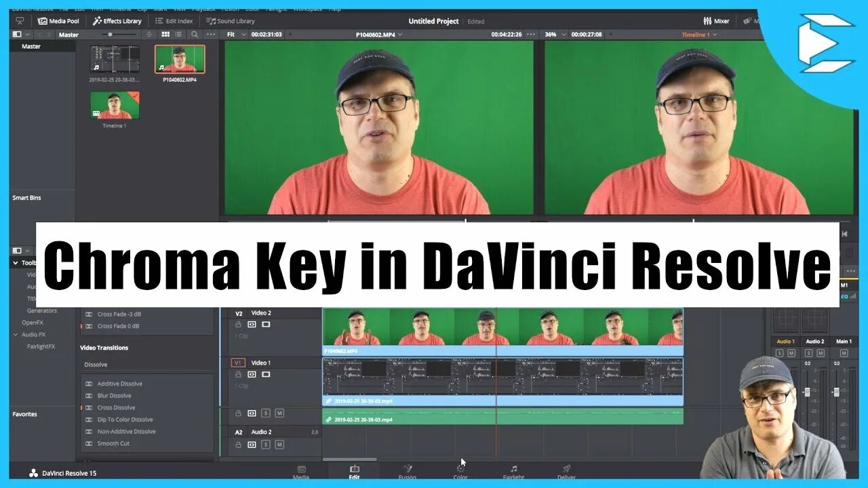The width and height of the screenshot is (868, 488).
Task: Switch to the Fusion page
Action: click(408, 472)
